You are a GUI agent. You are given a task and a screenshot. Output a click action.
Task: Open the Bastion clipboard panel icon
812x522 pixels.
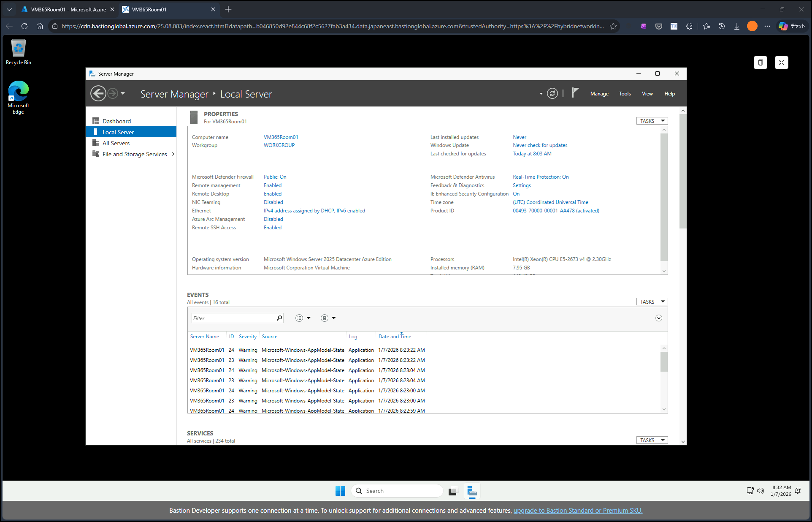[760, 63]
